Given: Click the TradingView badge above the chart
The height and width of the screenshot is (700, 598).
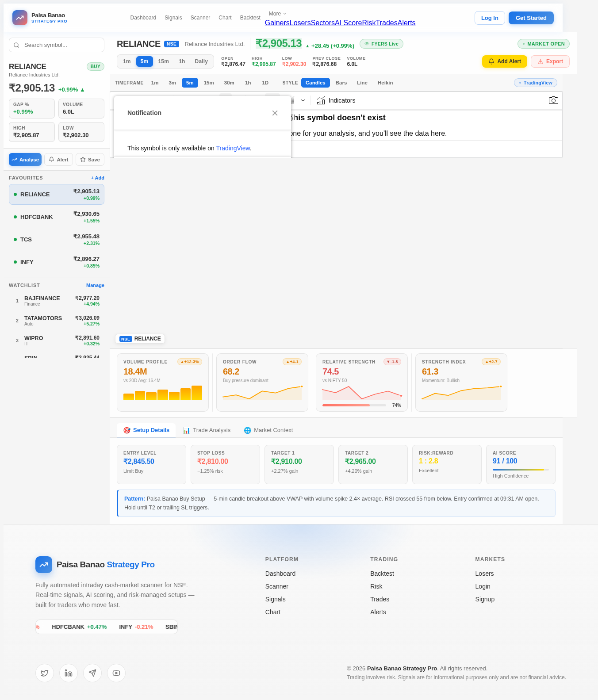Looking at the screenshot, I should click(x=536, y=83).
